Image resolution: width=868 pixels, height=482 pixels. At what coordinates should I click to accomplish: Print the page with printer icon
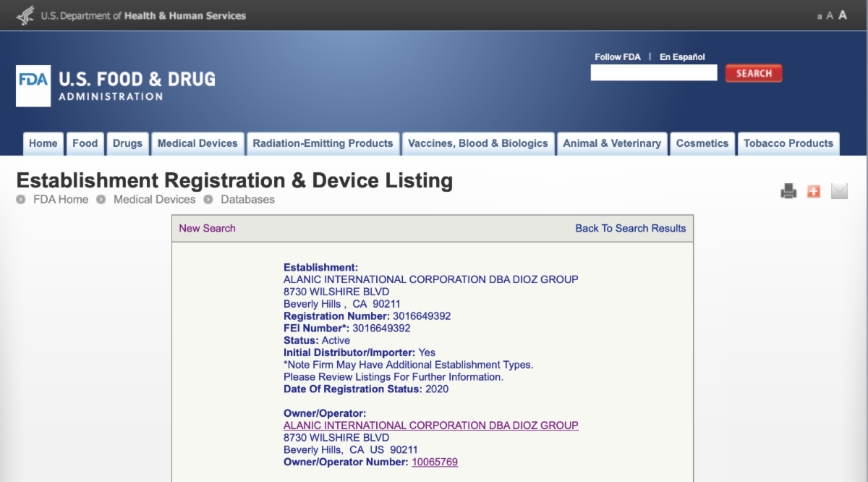(788, 191)
